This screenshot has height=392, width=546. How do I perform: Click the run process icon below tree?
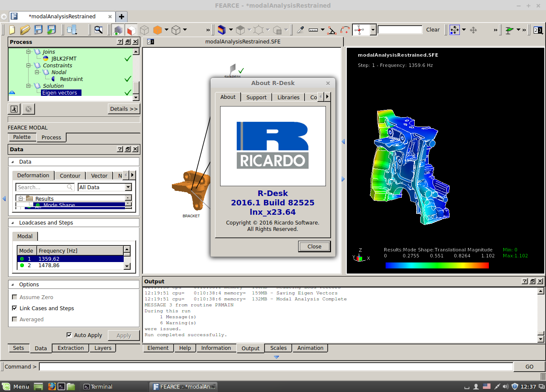tap(15, 109)
